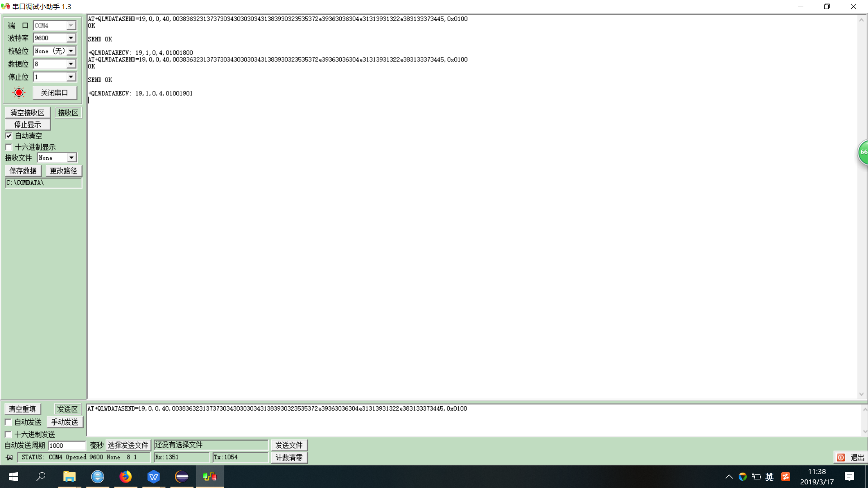Open File Explorer from the taskbar
This screenshot has height=488, width=868.
(x=69, y=477)
